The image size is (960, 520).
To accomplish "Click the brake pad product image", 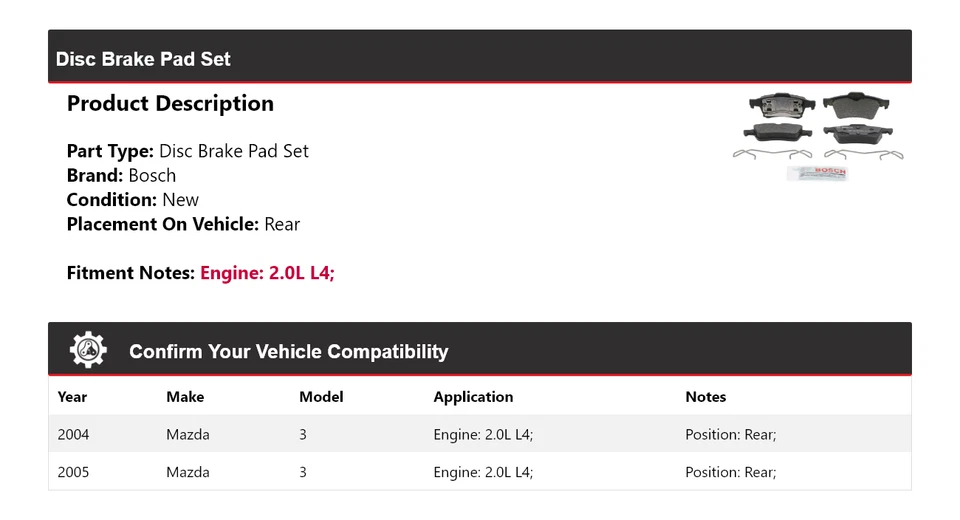I will [x=818, y=128].
